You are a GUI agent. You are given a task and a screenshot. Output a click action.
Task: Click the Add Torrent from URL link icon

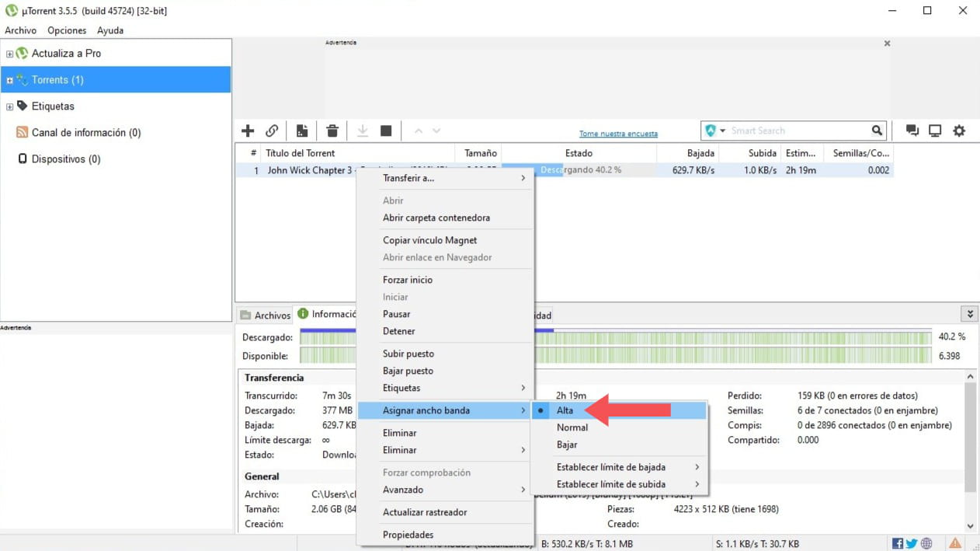click(x=272, y=131)
